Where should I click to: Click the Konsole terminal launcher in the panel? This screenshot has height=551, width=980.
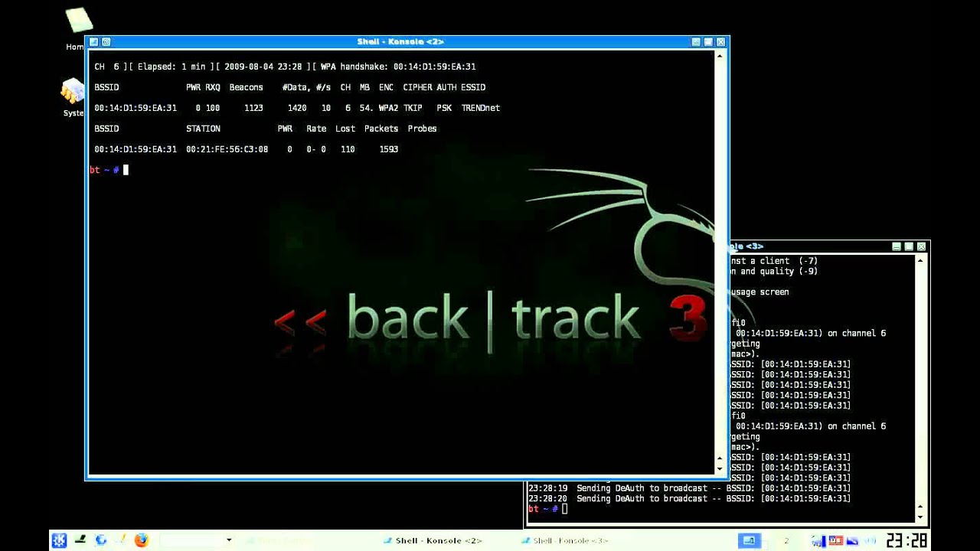click(80, 540)
